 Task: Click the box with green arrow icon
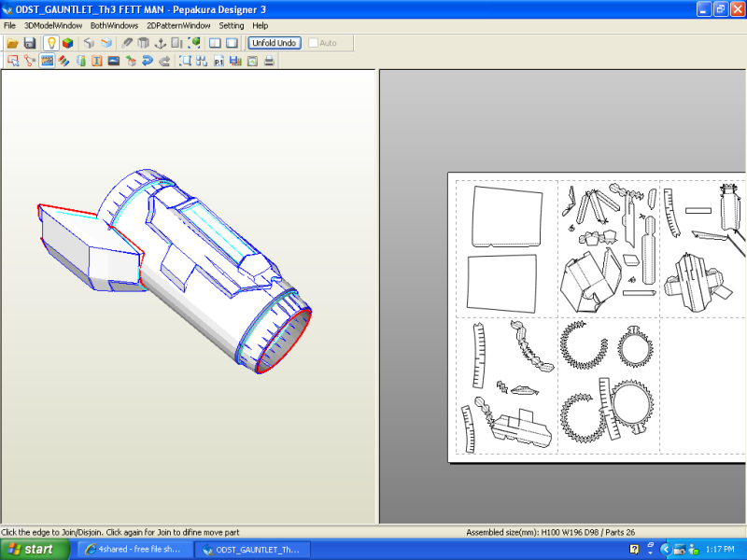(131, 61)
